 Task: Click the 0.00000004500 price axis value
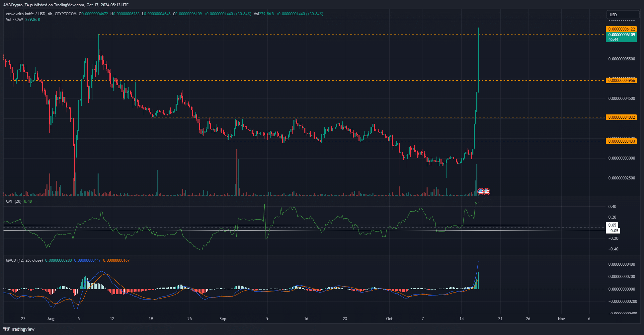pyautogui.click(x=621, y=99)
